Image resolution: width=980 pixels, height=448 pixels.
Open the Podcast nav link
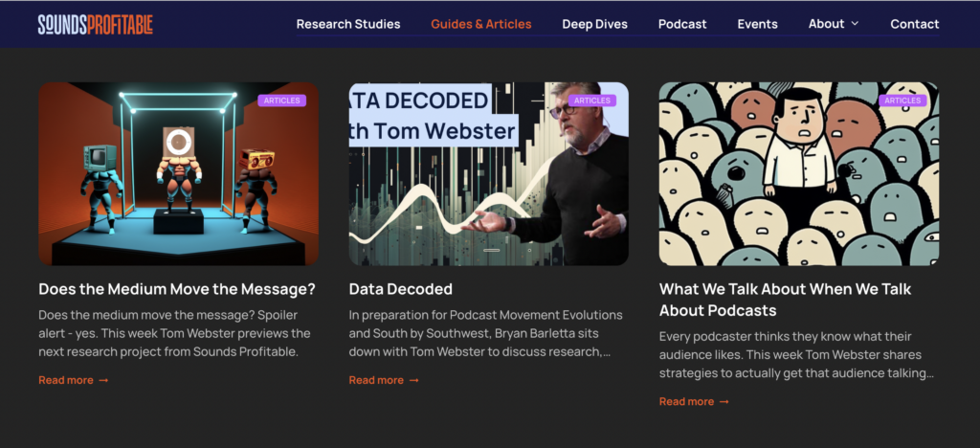tap(682, 24)
